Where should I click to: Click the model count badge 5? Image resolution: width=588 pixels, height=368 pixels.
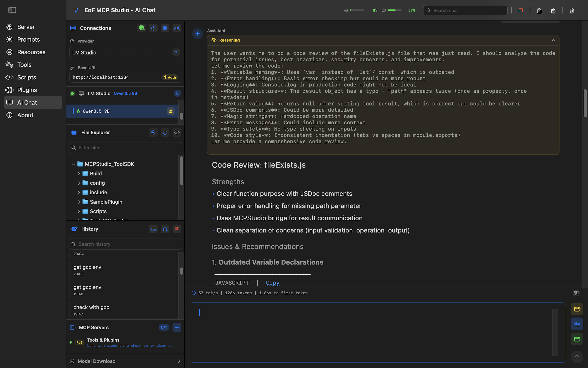pyautogui.click(x=177, y=93)
